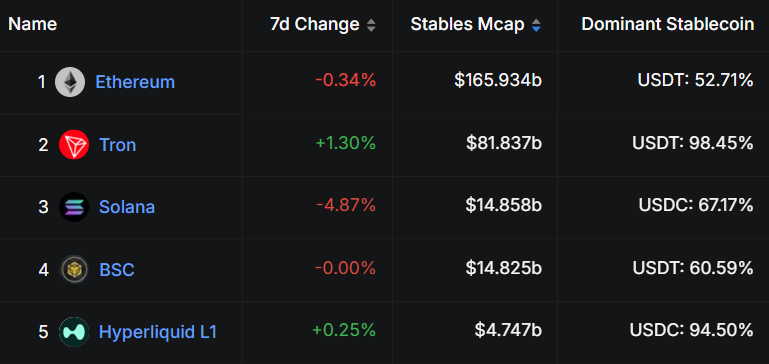Open the BSC chain page
This screenshot has height=364, width=769.
tap(117, 269)
